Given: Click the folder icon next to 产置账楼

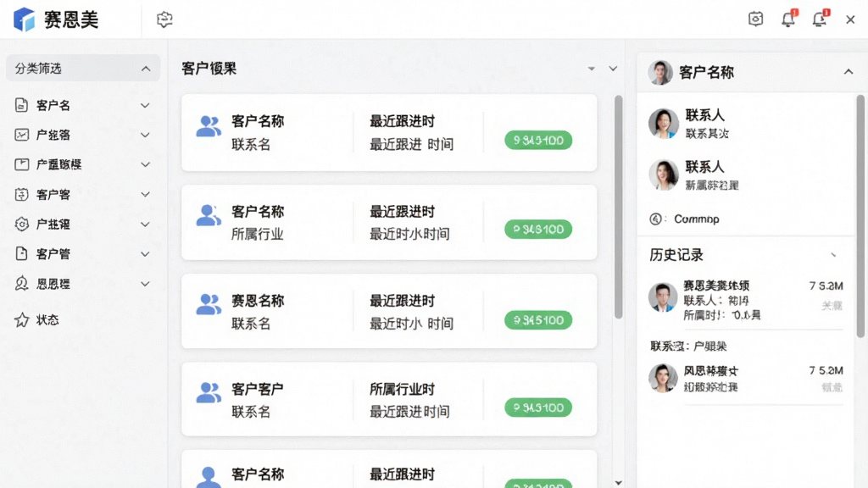Looking at the screenshot, I should coord(21,164).
